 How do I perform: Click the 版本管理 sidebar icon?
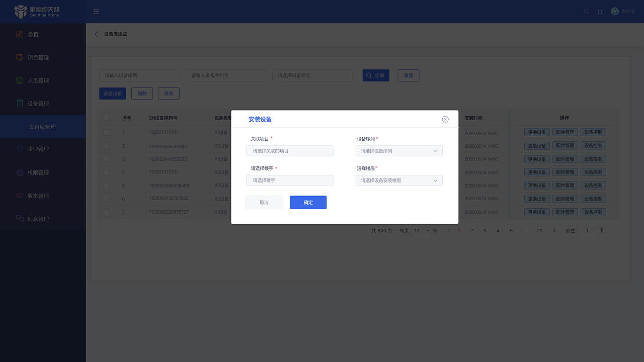tap(20, 196)
